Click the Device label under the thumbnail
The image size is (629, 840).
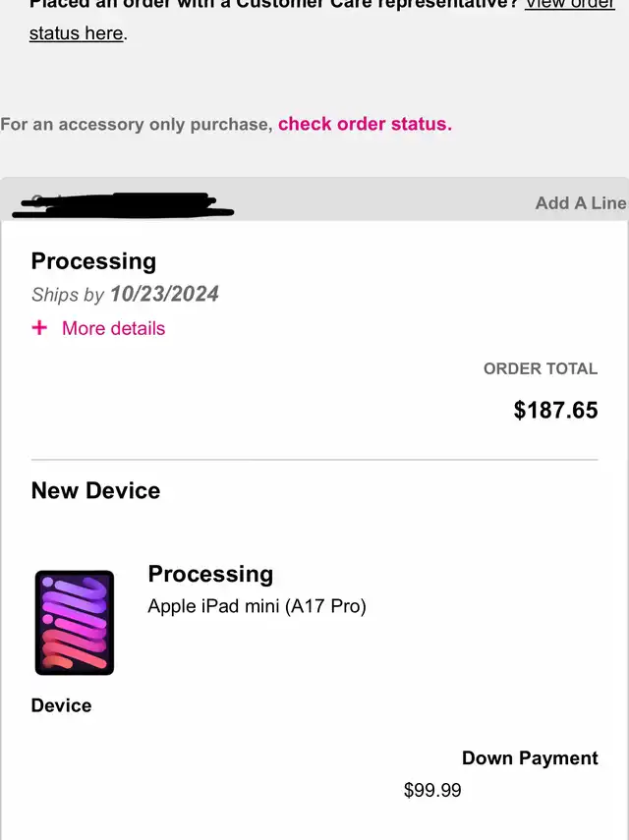coord(61,705)
